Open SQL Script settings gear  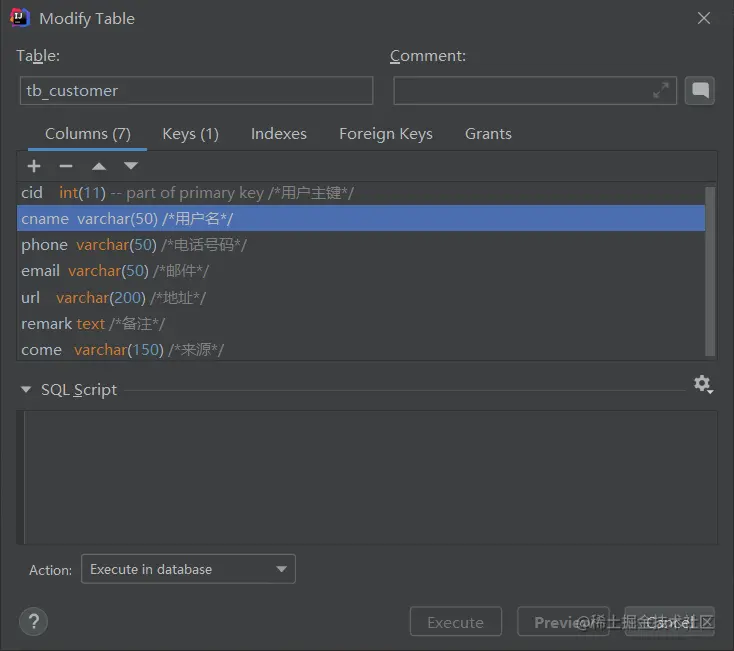tap(702, 384)
